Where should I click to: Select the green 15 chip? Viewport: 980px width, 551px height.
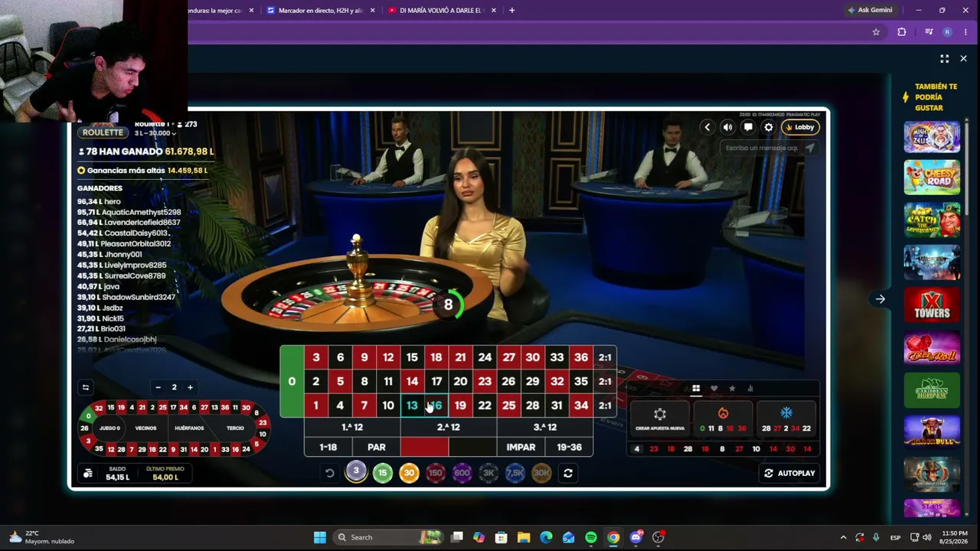coord(383,473)
